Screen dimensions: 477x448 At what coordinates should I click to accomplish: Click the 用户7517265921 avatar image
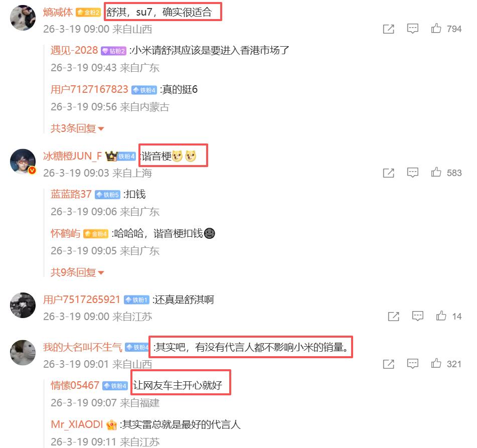(23, 305)
